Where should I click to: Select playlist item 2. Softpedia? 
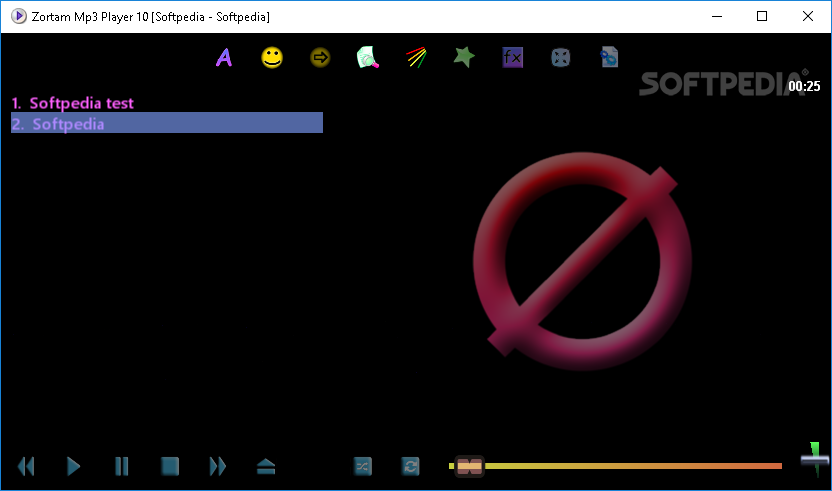pos(167,123)
